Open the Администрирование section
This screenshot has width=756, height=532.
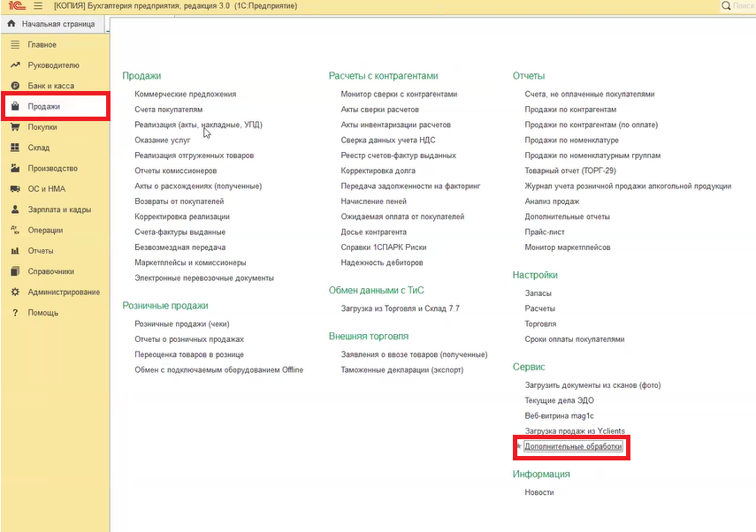64,292
